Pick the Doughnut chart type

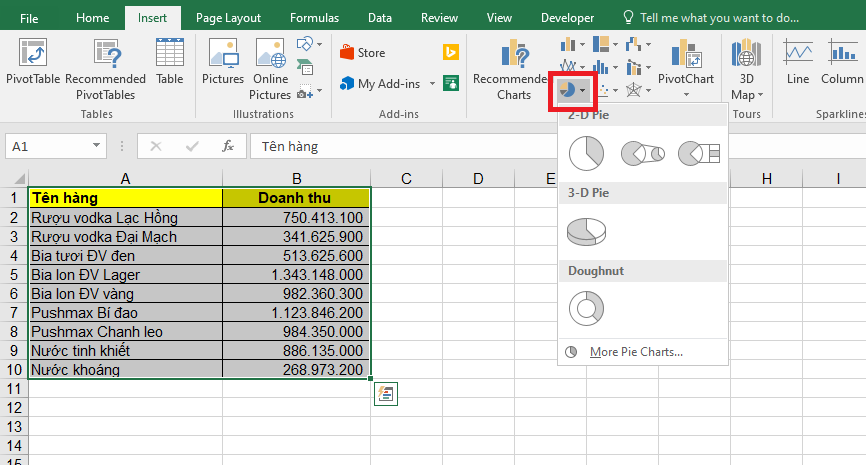tap(587, 309)
